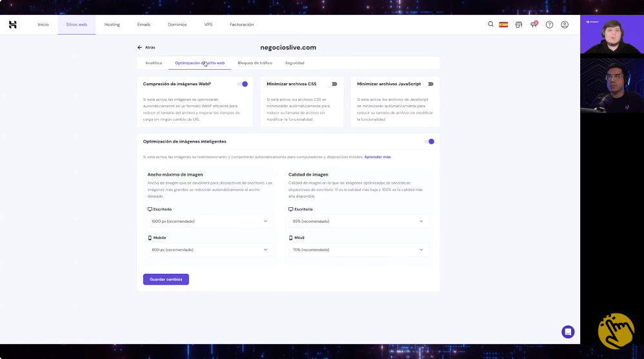Viewport: 644px width, 359px height.
Task: Select Sitios web navigation item
Action: coord(76,25)
